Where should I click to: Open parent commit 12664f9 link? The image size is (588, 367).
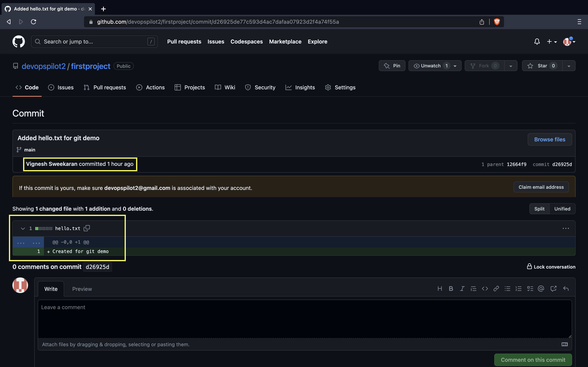coord(516,164)
